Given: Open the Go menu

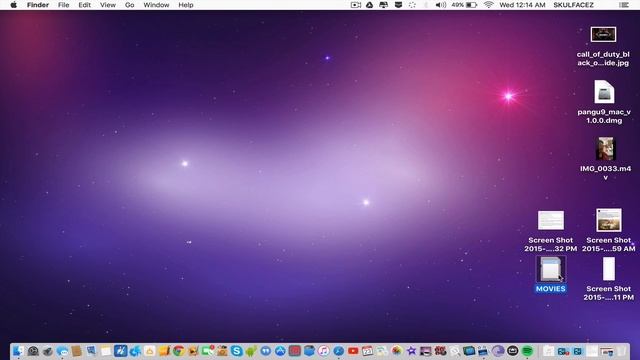Looking at the screenshot, I should coord(129,5).
